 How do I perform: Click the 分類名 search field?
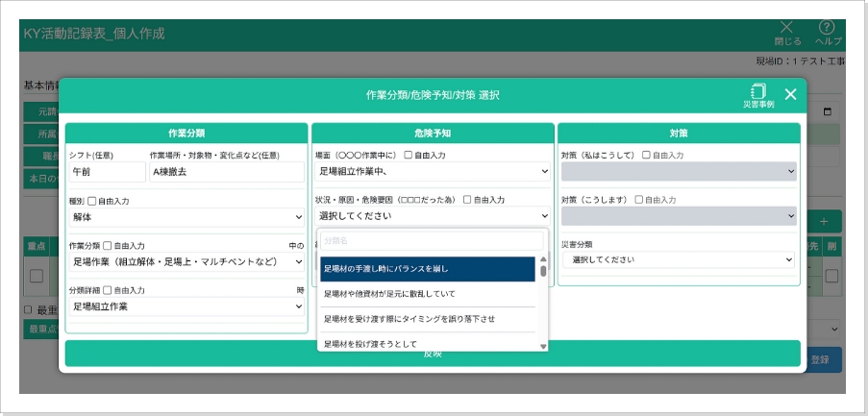[x=432, y=240]
